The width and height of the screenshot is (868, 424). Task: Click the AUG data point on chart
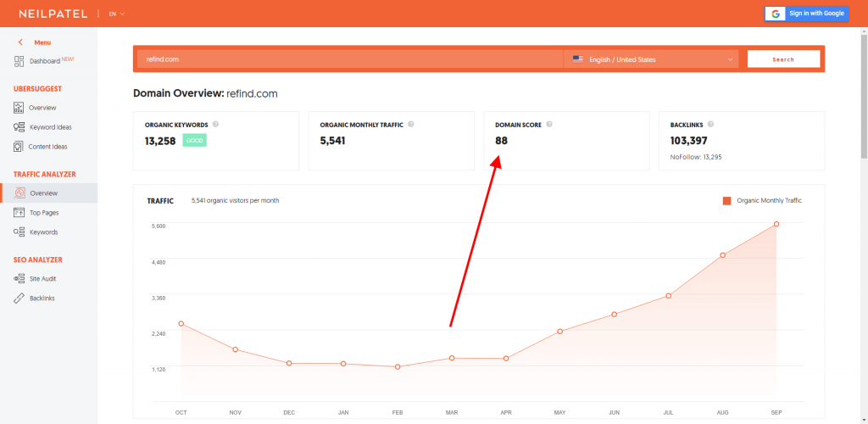pos(722,255)
